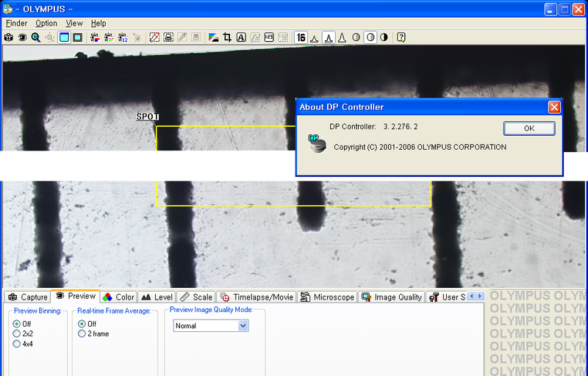Select the low-peak histogram icon
This screenshot has width=588, height=376.
point(315,37)
